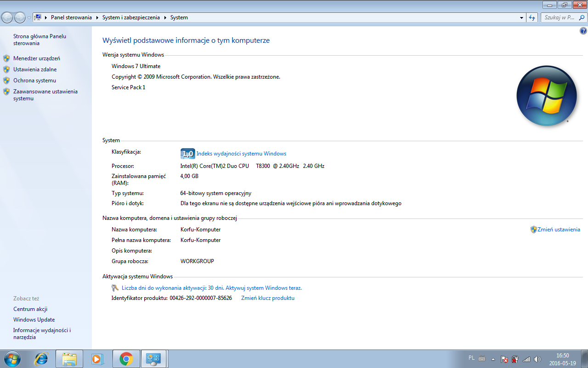Open Windows Media Player from taskbar

tap(97, 359)
